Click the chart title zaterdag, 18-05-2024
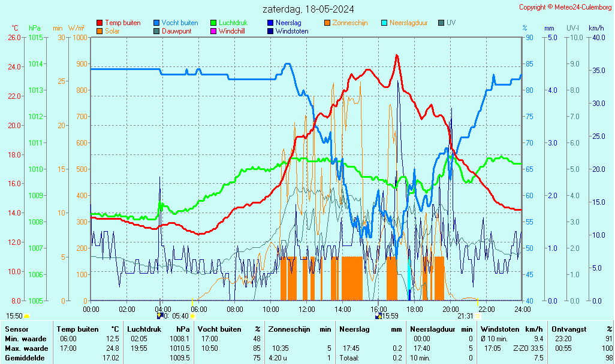The image size is (615, 364). point(308,9)
